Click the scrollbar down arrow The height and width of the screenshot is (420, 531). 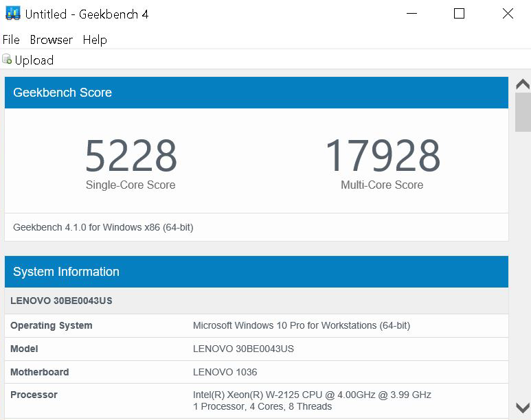(x=523, y=408)
